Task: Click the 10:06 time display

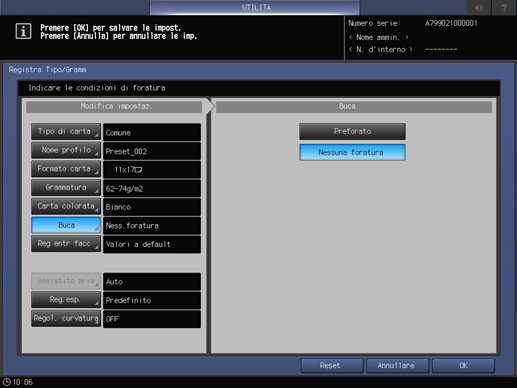Action: click(23, 382)
